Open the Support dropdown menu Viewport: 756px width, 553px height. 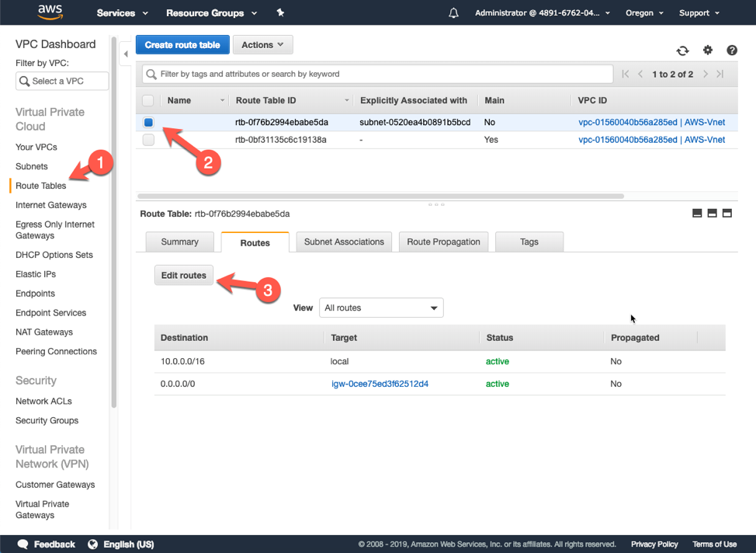[x=699, y=13]
